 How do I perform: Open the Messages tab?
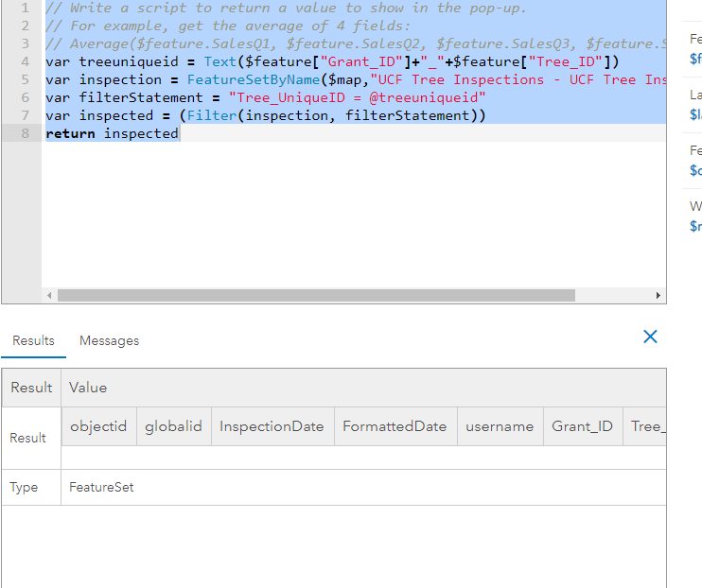[109, 340]
